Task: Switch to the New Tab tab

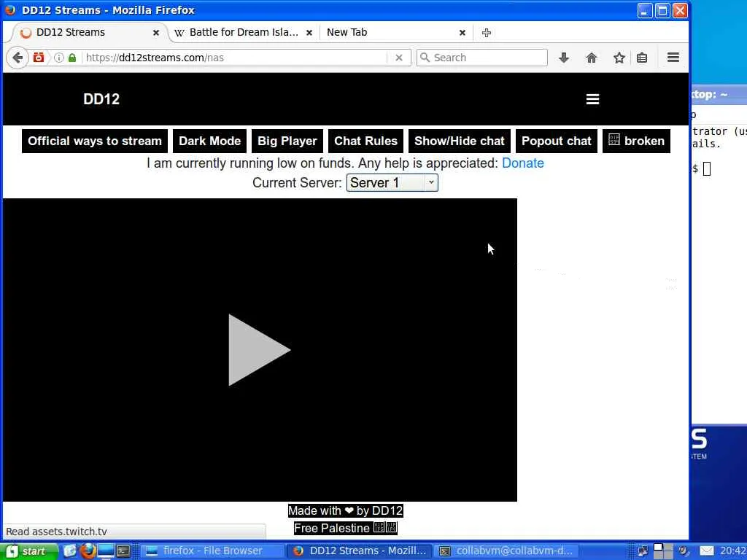Action: point(395,32)
